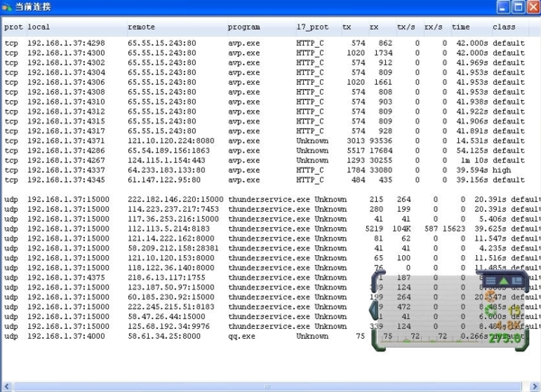This screenshot has height=392, width=541.
Task: Select local address 192.168.1.37:4306
Action: [x=66, y=82]
